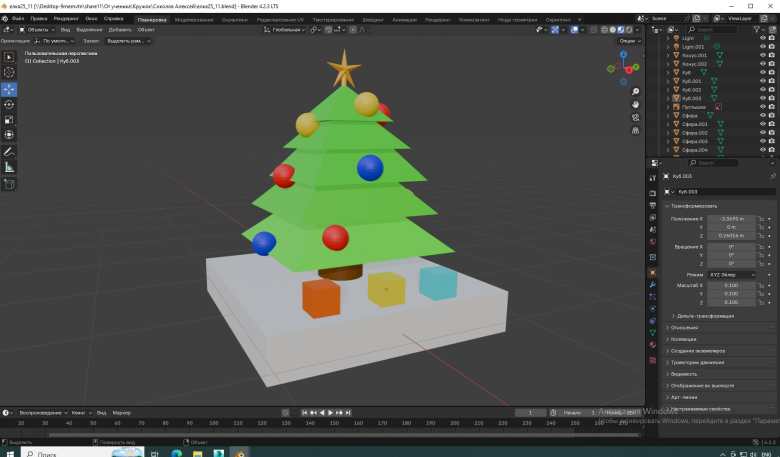This screenshot has width=780, height=457.
Task: Hide the Куб.001 object with its eye icon
Action: click(x=764, y=81)
